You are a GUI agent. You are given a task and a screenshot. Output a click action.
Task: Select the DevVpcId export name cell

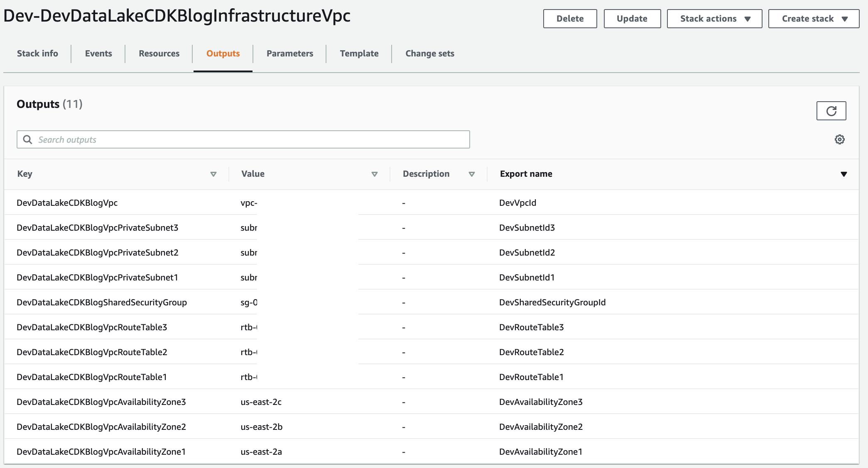point(517,203)
